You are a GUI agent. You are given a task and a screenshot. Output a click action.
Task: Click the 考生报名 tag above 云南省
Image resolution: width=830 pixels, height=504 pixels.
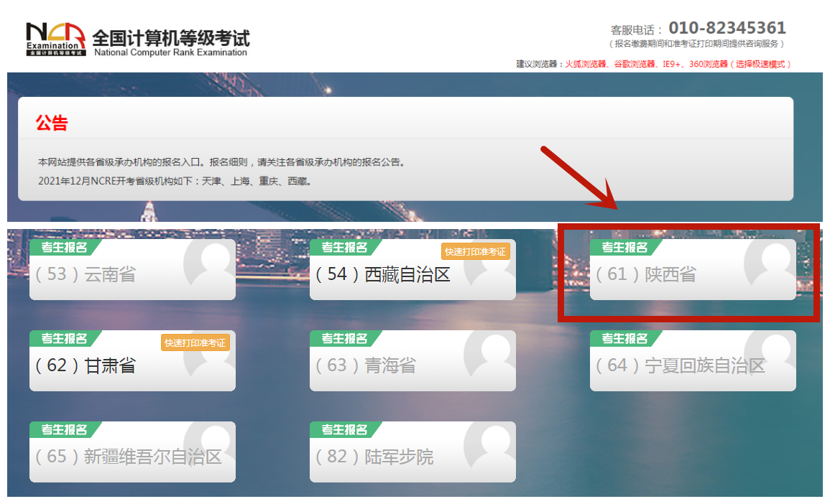tap(64, 248)
